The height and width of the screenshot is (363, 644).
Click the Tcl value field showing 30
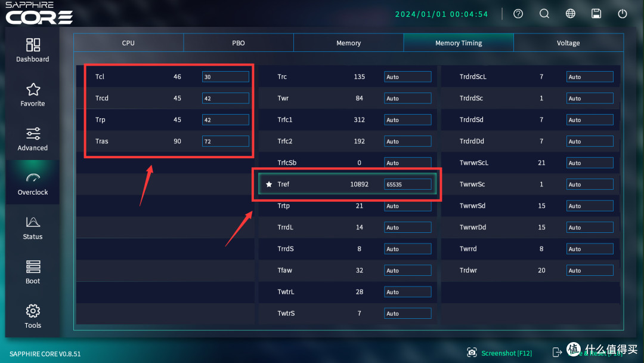225,77
